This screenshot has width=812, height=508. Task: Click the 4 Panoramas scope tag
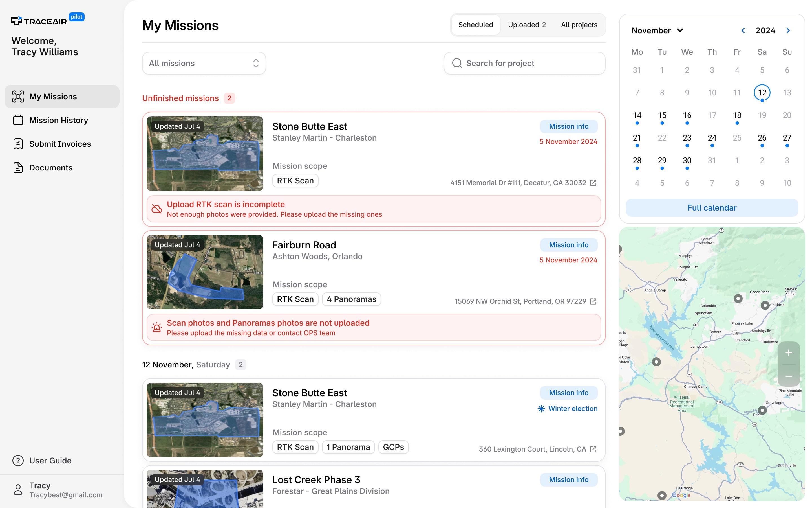click(351, 299)
